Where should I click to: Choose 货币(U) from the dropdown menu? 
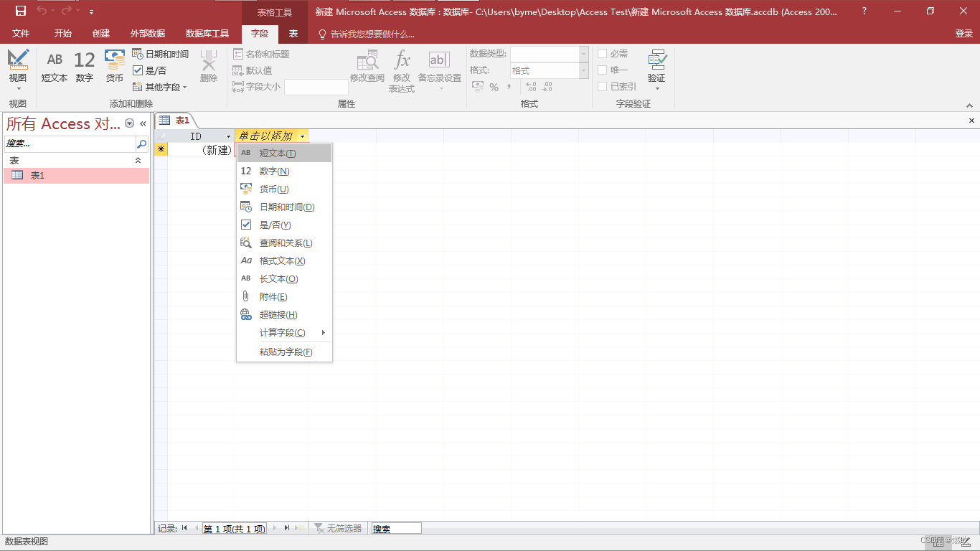pos(285,189)
